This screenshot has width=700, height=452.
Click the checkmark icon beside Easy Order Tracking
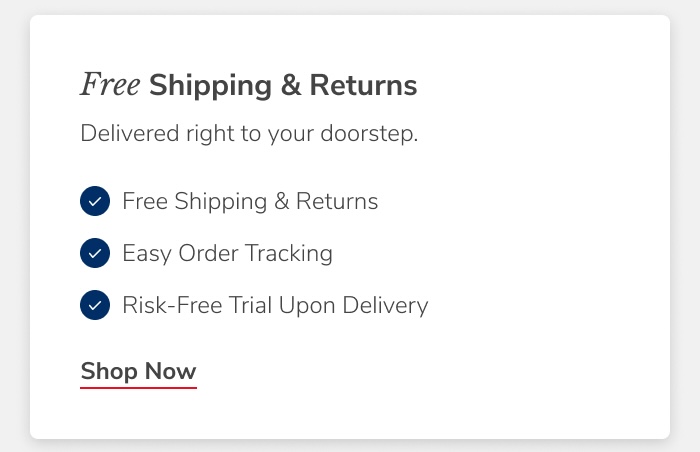pyautogui.click(x=94, y=254)
